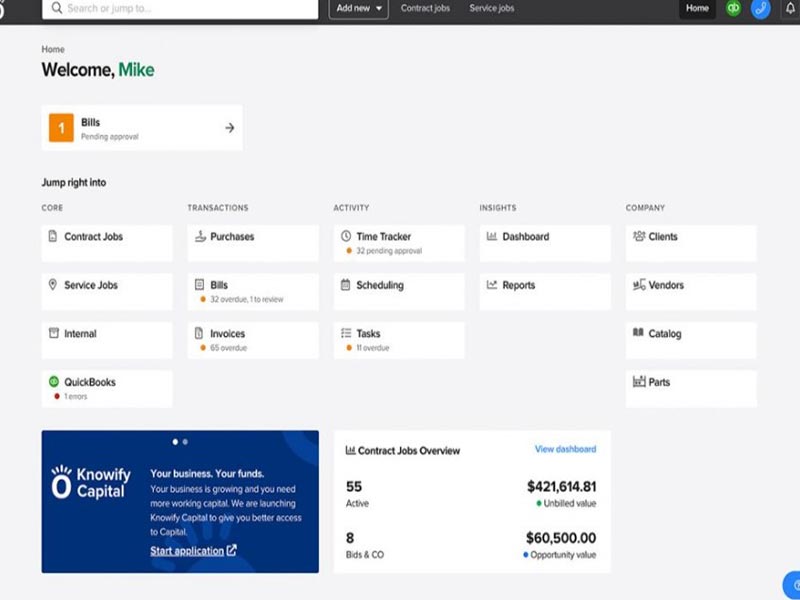Click the Invoices document icon

[199, 333]
